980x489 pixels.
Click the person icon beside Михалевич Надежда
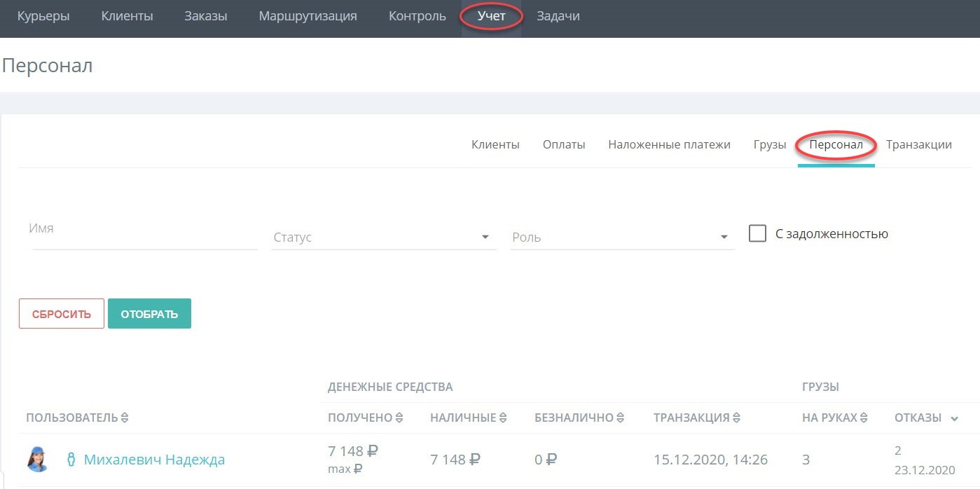coord(71,460)
